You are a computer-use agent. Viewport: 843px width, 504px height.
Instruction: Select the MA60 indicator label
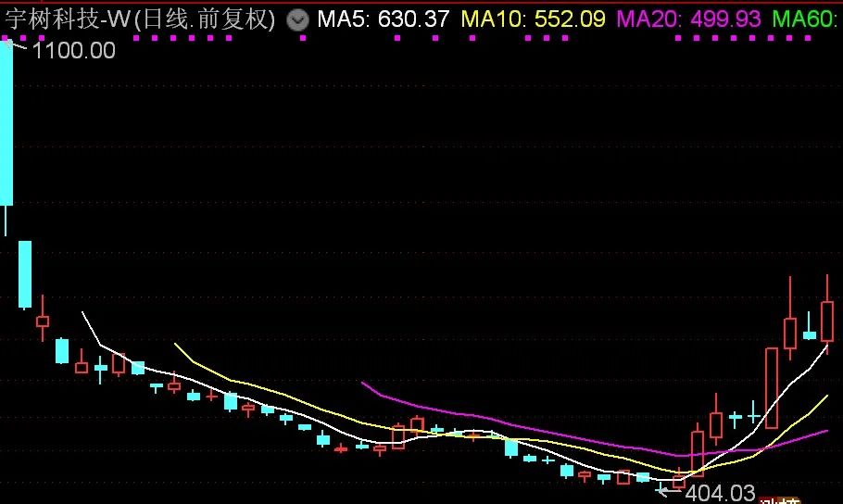click(x=805, y=19)
